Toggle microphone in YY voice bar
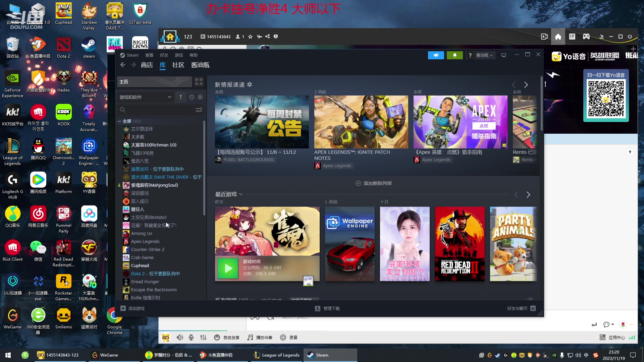Viewport: 644px width, 362px height. pos(191,338)
